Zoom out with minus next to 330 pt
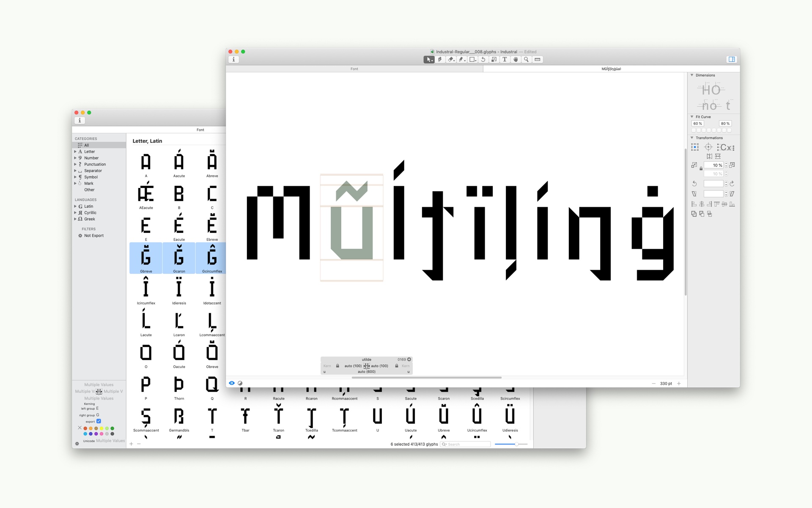This screenshot has width=812, height=508. point(654,384)
